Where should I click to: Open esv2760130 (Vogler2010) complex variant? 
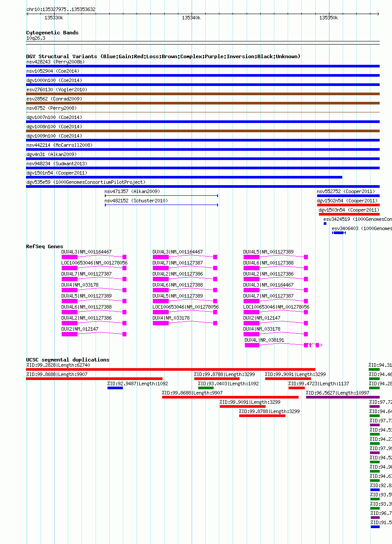point(203,94)
